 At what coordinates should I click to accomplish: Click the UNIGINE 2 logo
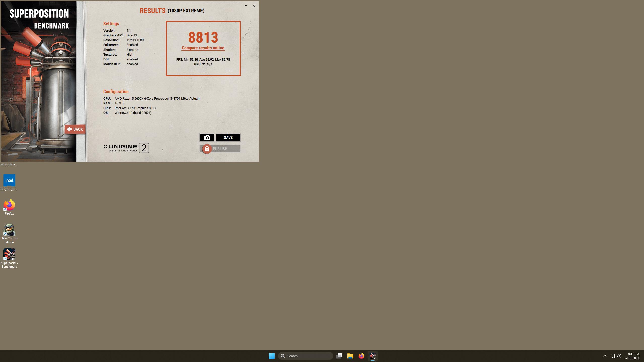tap(126, 148)
